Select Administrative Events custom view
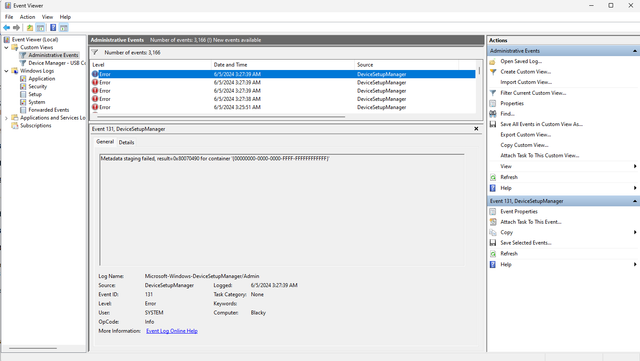Viewport: 640px width, 361px height. click(x=53, y=55)
